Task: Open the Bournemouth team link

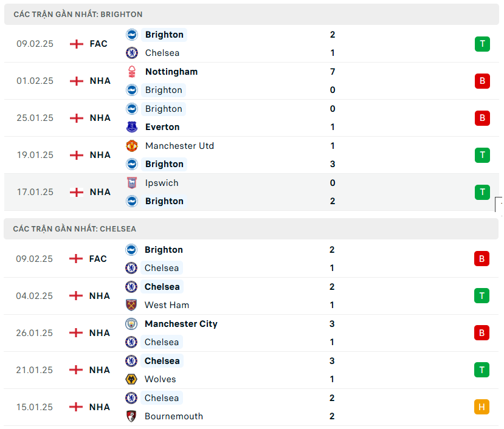Action: pyautogui.click(x=173, y=416)
